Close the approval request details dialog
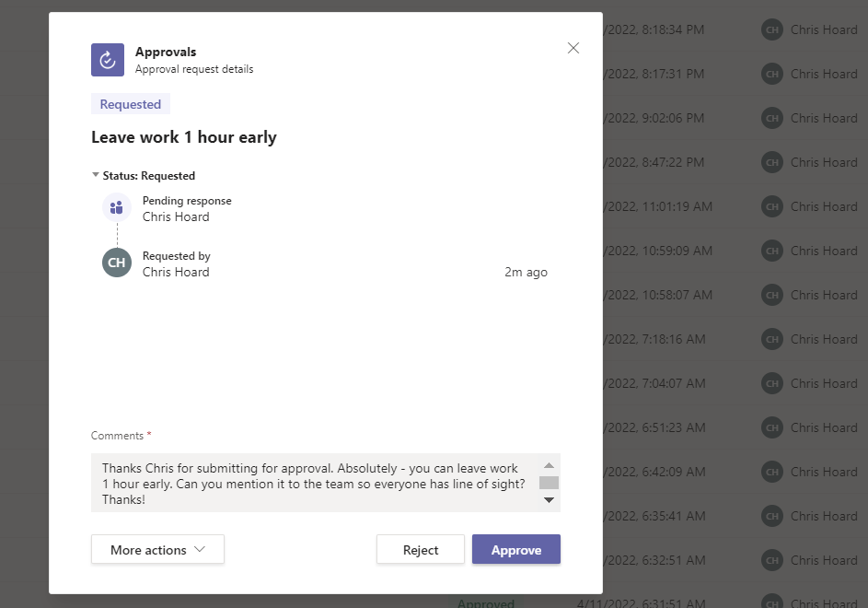Image resolution: width=868 pixels, height=608 pixels. pyautogui.click(x=573, y=48)
